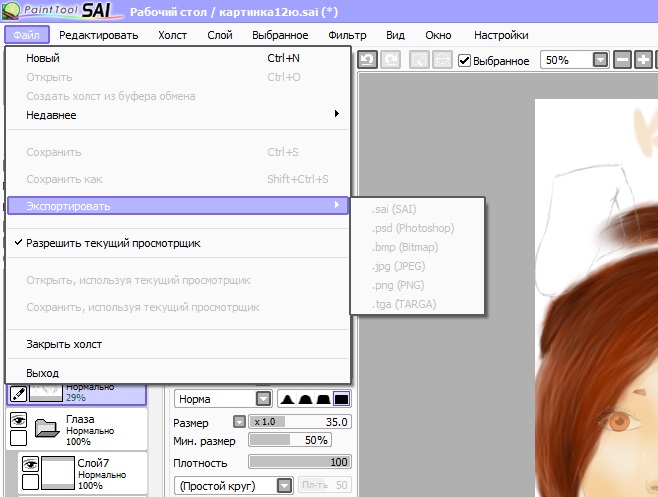The width and height of the screenshot is (658, 497).
Task: Choose Закрыть холст from the menu
Action: click(x=178, y=344)
